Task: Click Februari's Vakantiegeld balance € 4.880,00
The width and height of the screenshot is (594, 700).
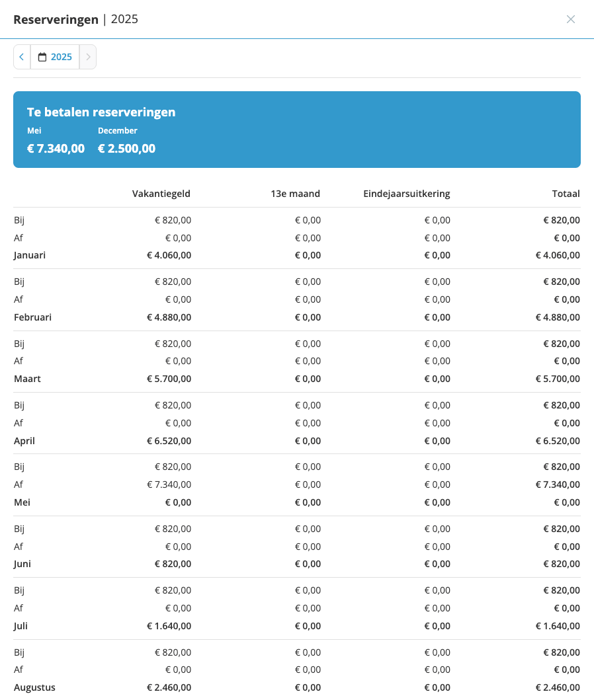Action: click(x=169, y=317)
